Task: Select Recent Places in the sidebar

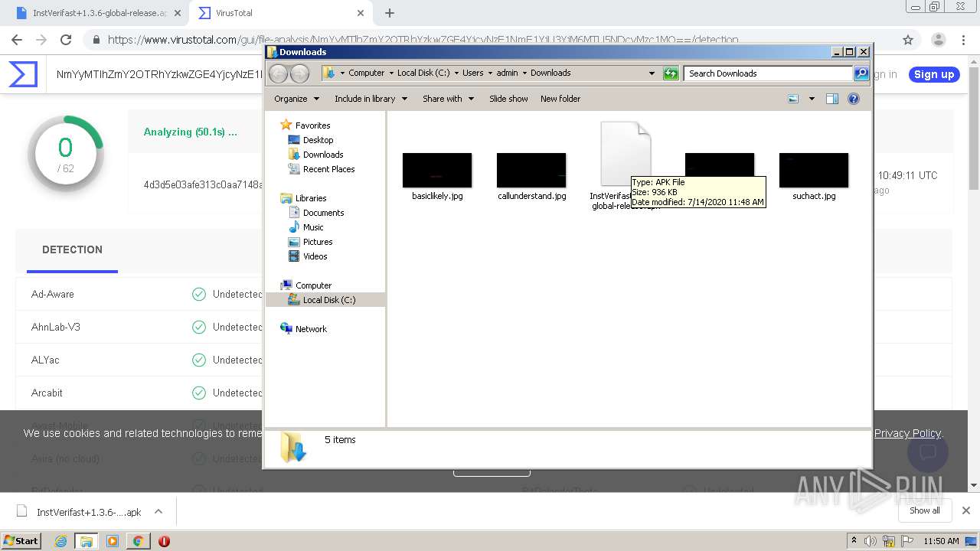Action: pyautogui.click(x=328, y=169)
